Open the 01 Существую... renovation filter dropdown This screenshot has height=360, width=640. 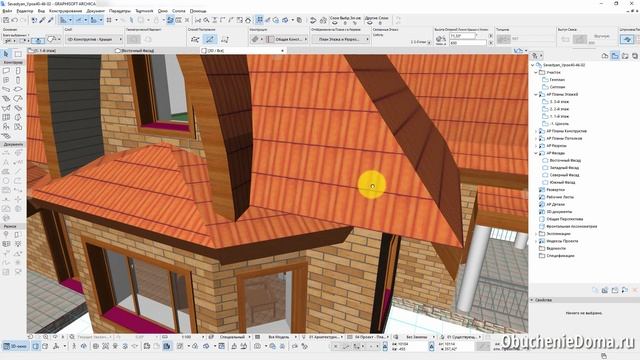(464, 337)
